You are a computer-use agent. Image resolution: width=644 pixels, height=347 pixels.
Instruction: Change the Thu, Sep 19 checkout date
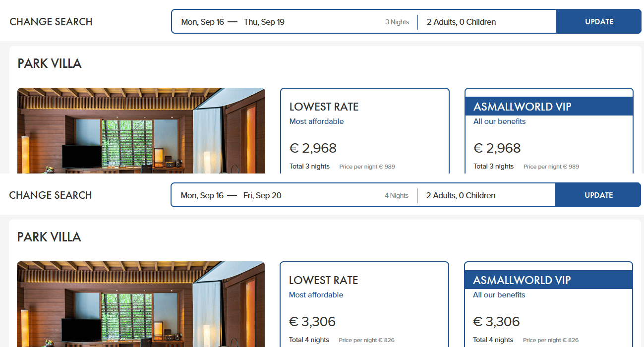click(264, 22)
